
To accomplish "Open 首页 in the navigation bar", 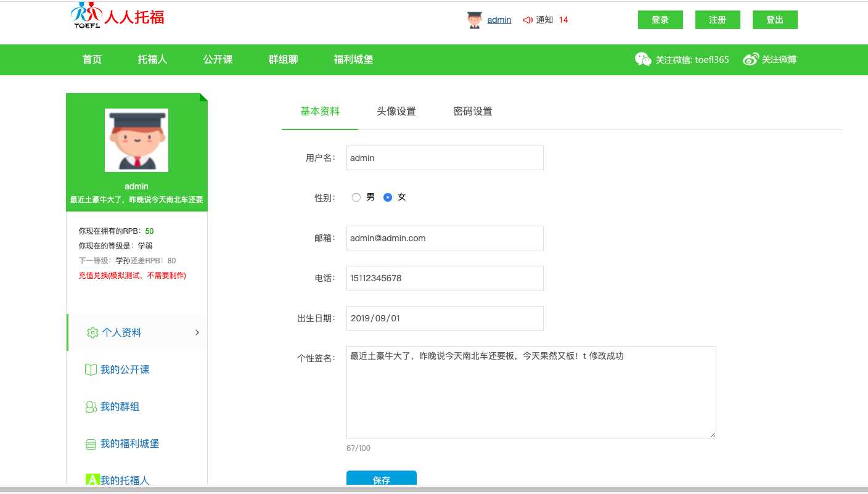I will 92,60.
